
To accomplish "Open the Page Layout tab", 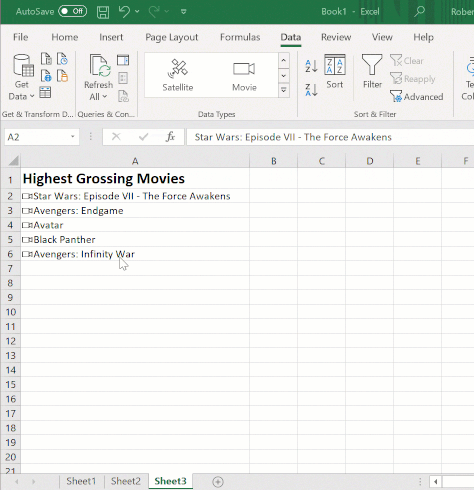I will click(172, 37).
